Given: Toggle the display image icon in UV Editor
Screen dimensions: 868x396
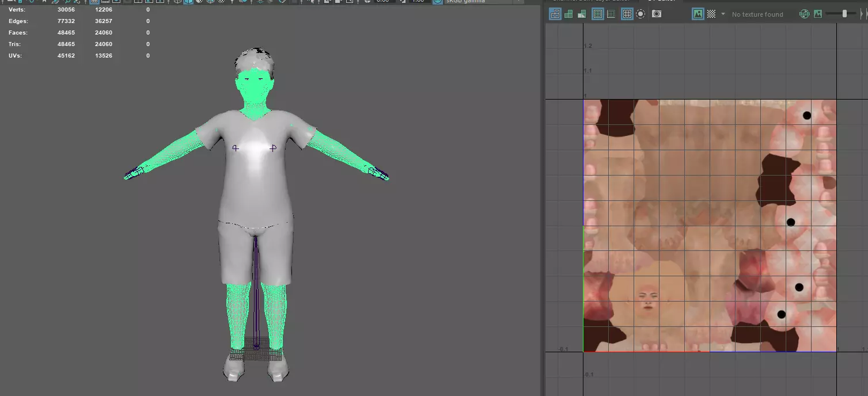Looking at the screenshot, I should click(698, 14).
